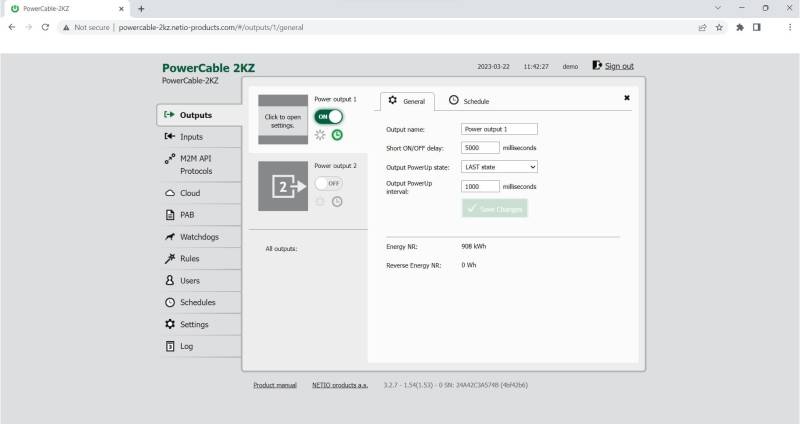Toggle Power output 2 OFF switch
The height and width of the screenshot is (424, 800).
click(328, 183)
